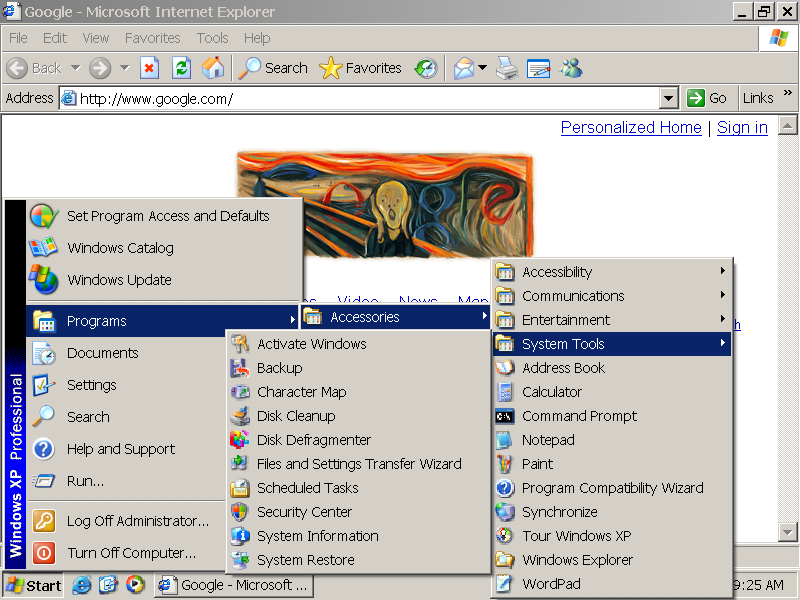Expand the Mail button dropdown arrow
Screen dimensions: 800x600
(x=483, y=67)
